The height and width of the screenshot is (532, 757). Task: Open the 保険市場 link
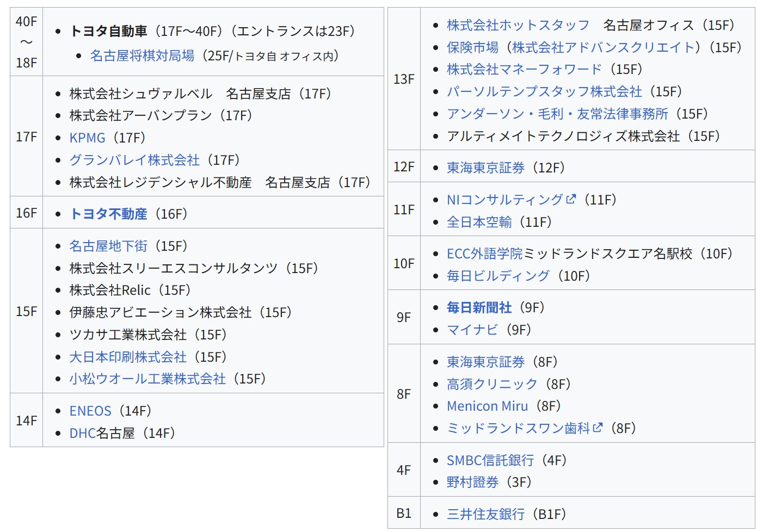click(x=472, y=47)
